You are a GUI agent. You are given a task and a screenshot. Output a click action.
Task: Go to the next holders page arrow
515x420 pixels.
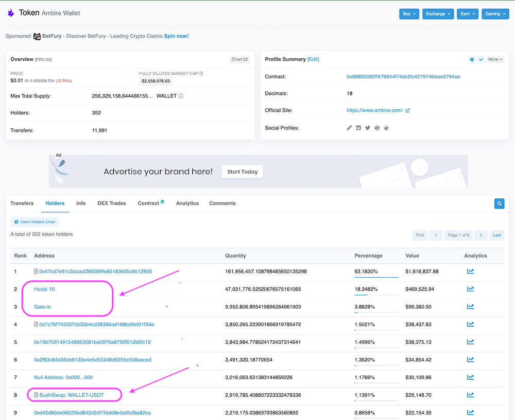(x=481, y=235)
